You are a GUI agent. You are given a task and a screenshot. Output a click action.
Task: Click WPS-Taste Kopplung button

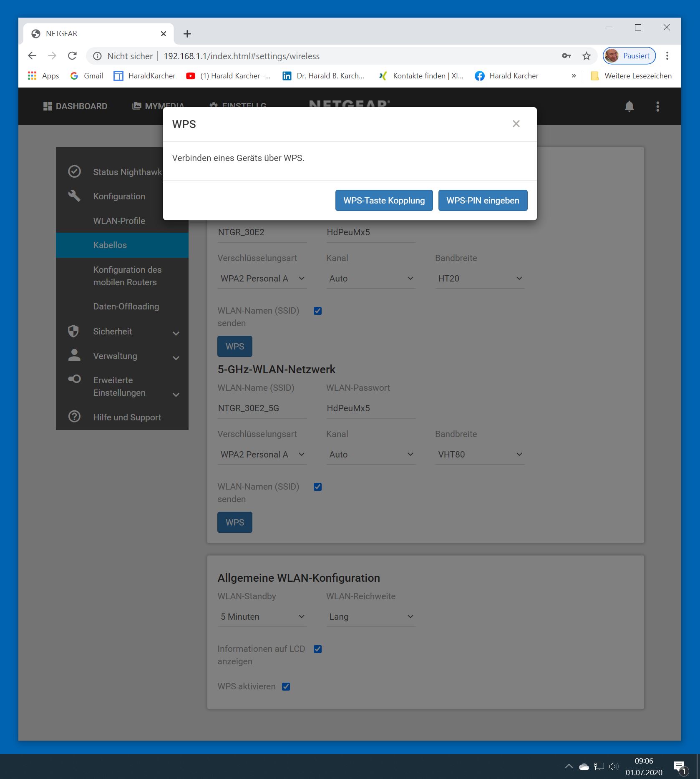384,201
